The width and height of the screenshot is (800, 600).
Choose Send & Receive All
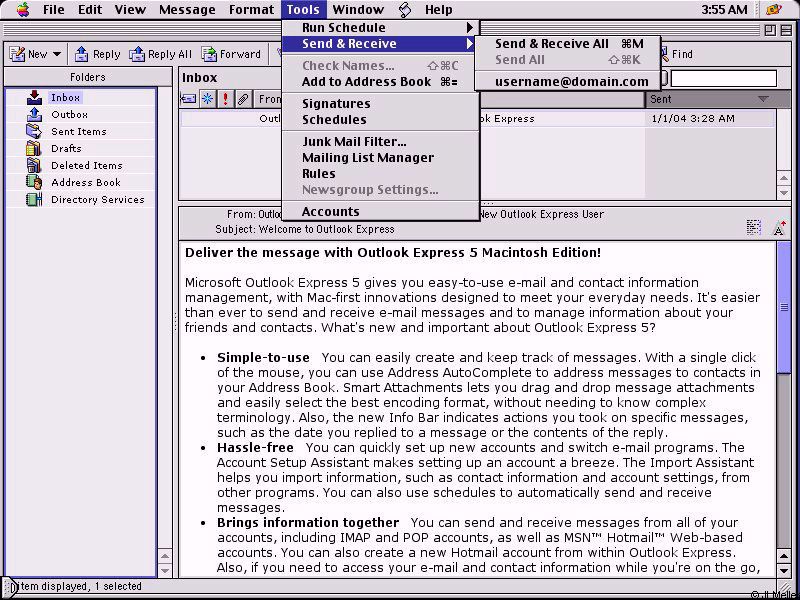click(568, 44)
